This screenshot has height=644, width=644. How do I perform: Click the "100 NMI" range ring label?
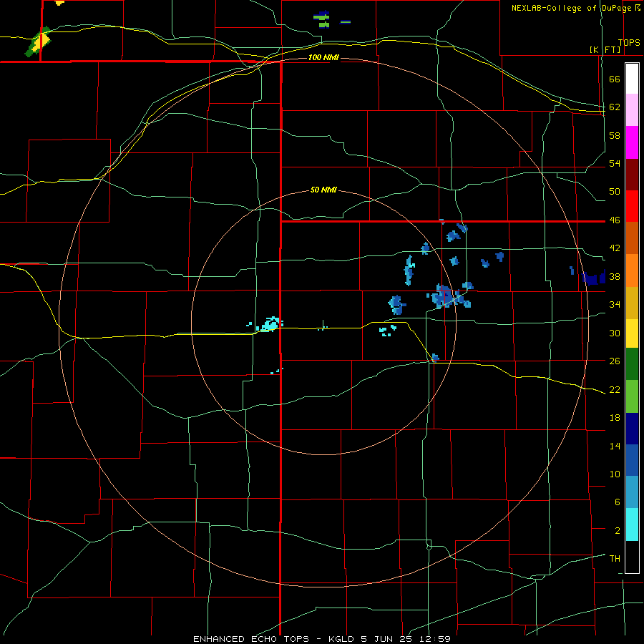pos(323,57)
